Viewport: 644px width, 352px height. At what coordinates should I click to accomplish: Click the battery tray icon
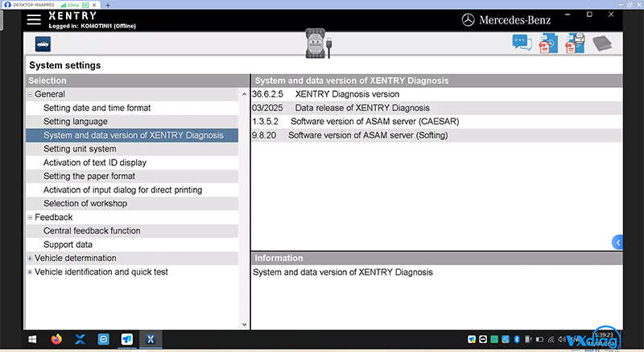click(x=539, y=340)
